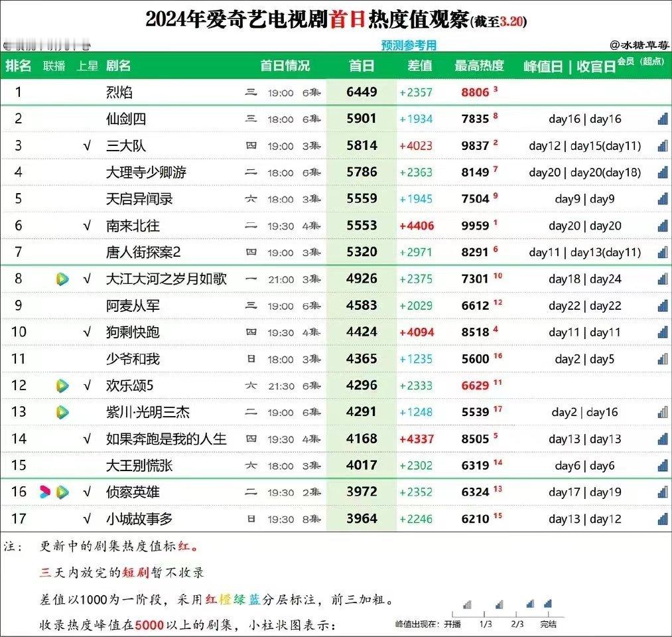Click the 上星 checkmark for 如果奔跑是我的人生

click(x=87, y=439)
